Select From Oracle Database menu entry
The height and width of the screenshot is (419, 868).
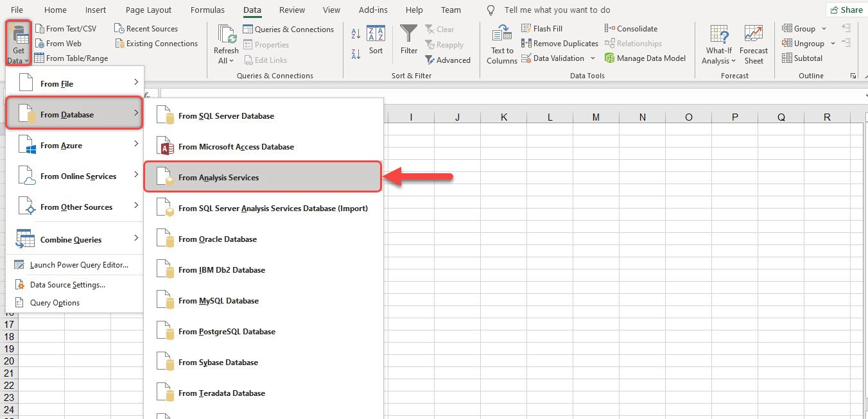click(x=218, y=239)
